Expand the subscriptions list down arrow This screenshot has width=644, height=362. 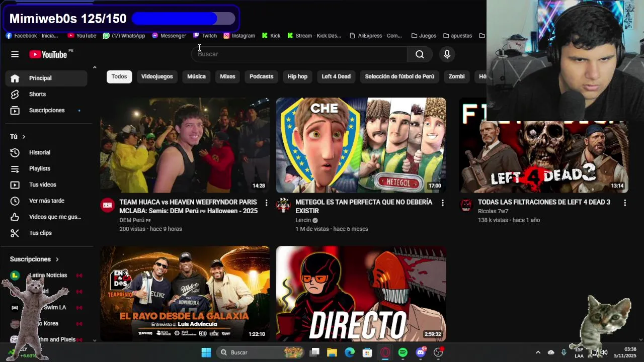click(95, 340)
